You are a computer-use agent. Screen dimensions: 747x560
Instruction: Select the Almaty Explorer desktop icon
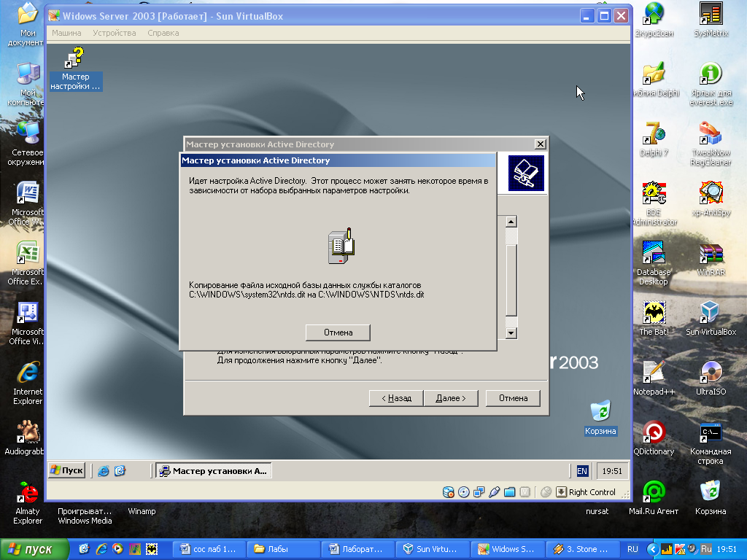[28, 502]
